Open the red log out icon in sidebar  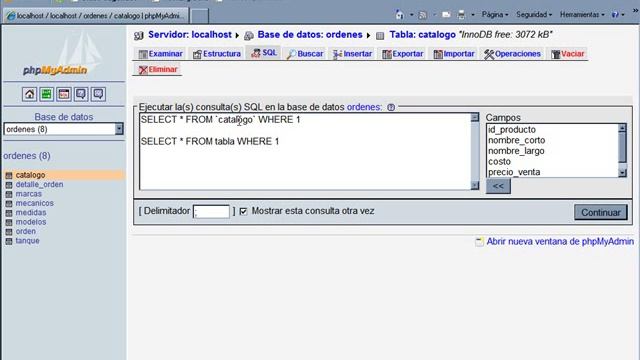(64, 94)
